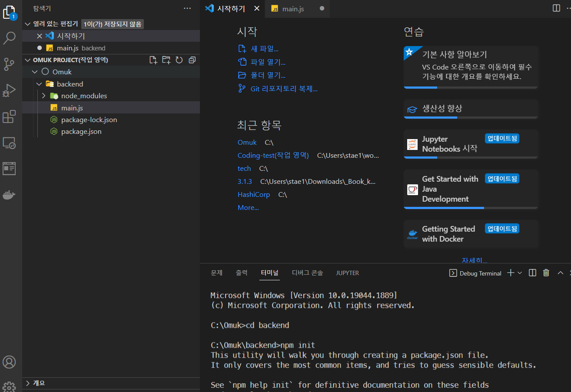Collapse the 열려 있는 편집기 section

click(28, 24)
